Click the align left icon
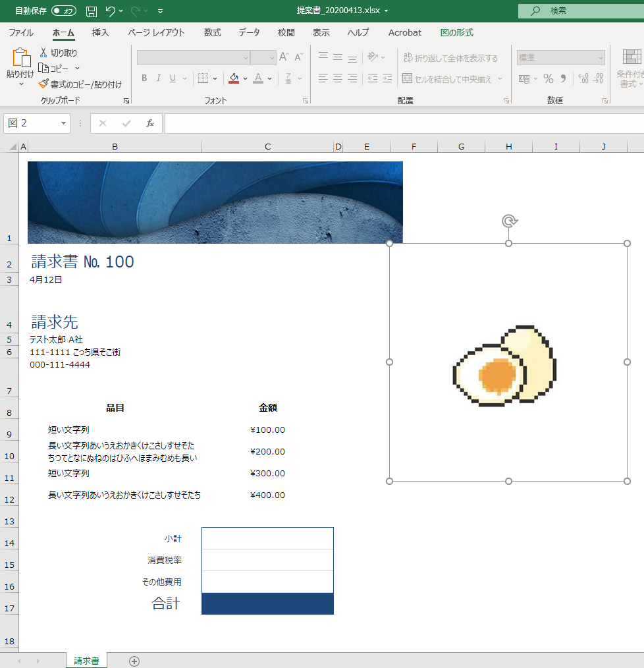Image resolution: width=644 pixels, height=668 pixels. (x=323, y=78)
